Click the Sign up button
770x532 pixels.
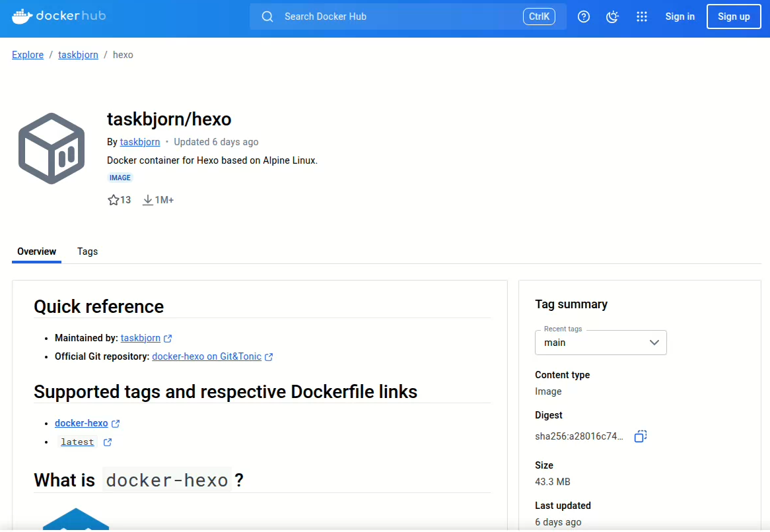[x=734, y=17]
